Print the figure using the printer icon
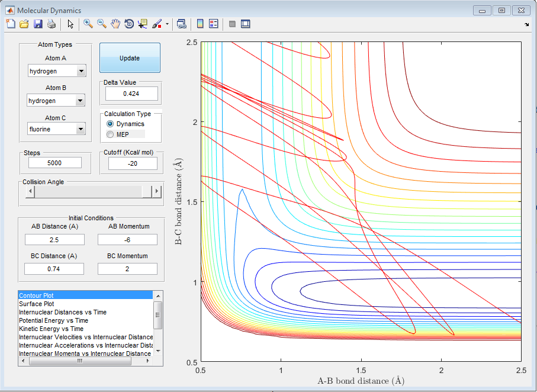Screen dimensions: 537x392 pyautogui.click(x=52, y=24)
